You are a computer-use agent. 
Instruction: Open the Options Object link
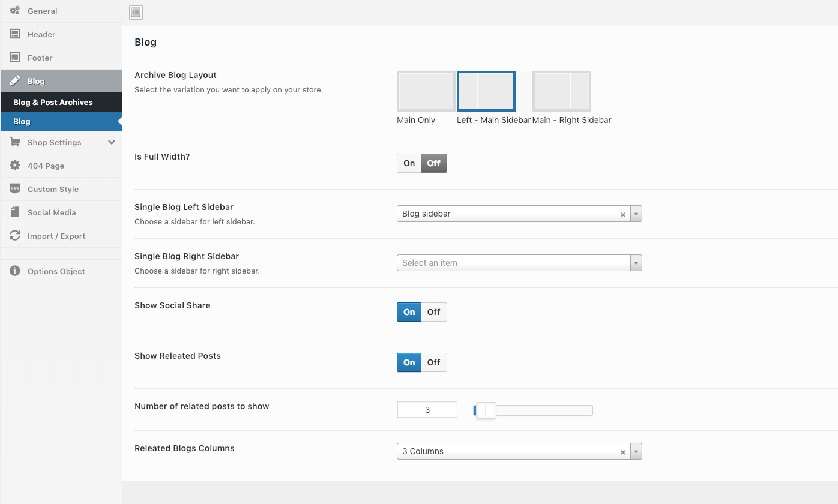(x=56, y=271)
